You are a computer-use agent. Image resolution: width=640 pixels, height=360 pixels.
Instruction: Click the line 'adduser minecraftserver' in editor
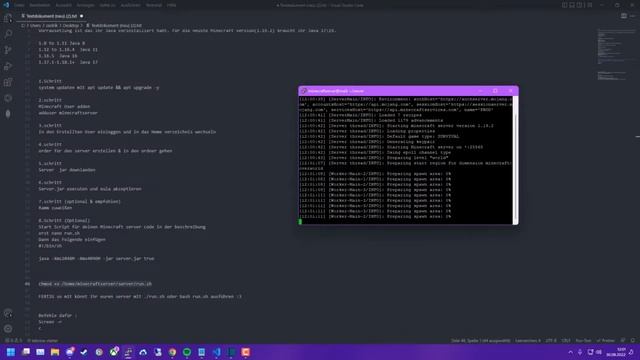click(x=68, y=113)
